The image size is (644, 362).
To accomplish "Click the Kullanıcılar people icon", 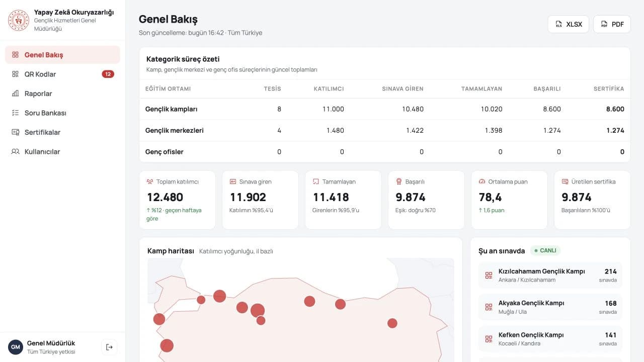I will pyautogui.click(x=15, y=151).
